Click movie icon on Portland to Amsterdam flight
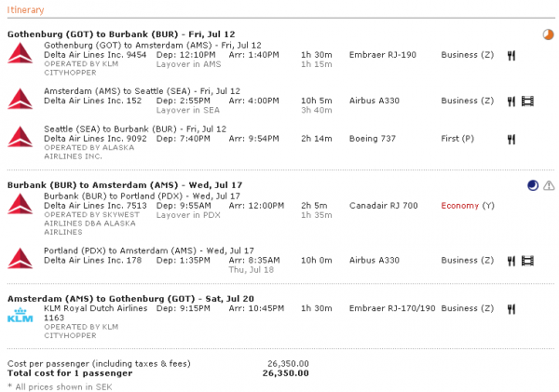This screenshot has width=559, height=392. (x=528, y=260)
